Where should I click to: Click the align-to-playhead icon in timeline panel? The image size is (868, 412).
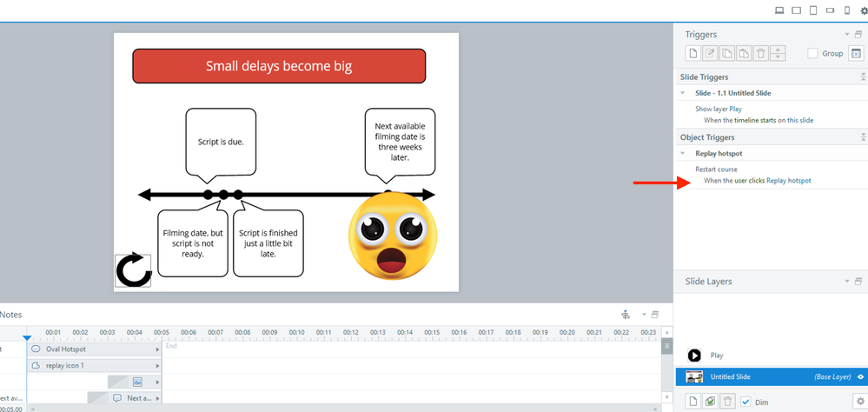(626, 315)
